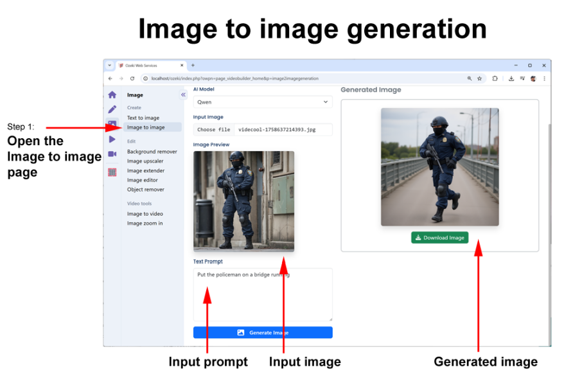The height and width of the screenshot is (392, 573).
Task: Reload the page with the refresh icon
Action: 132,78
